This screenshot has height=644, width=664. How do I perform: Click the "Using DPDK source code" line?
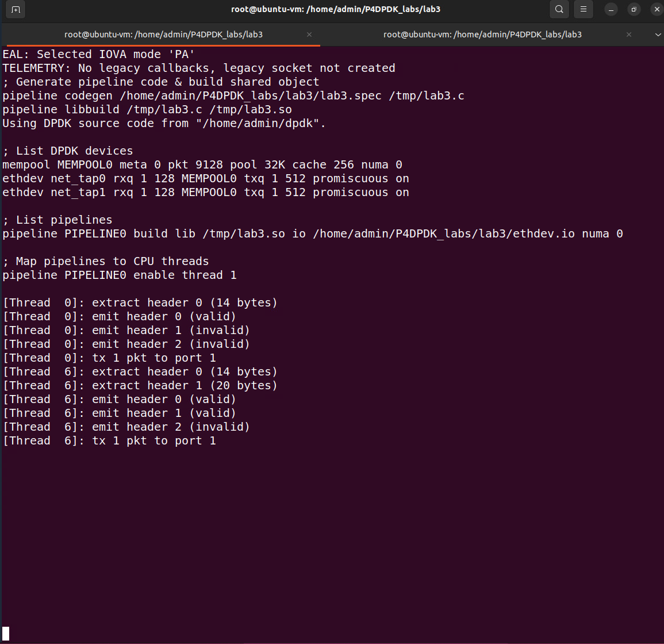click(x=164, y=123)
